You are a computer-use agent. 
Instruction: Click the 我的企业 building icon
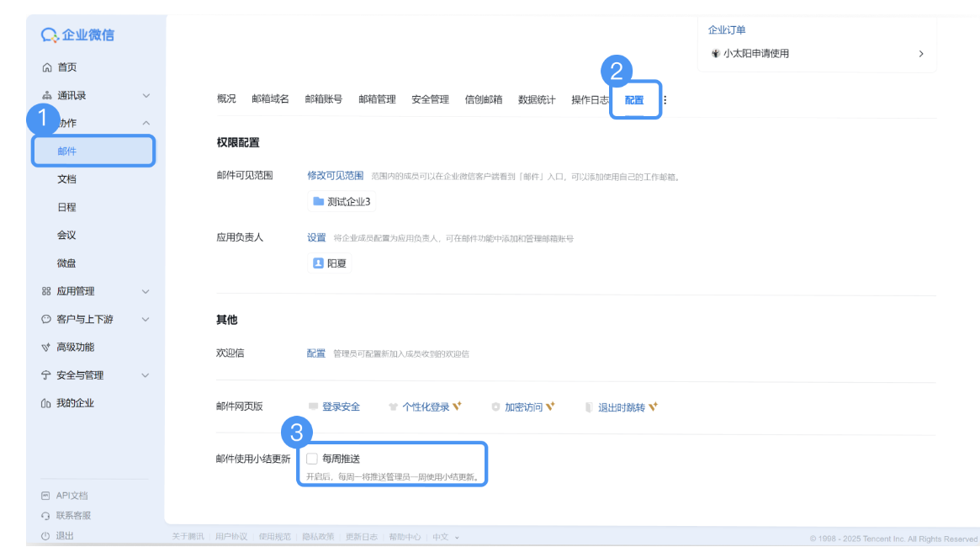45,403
